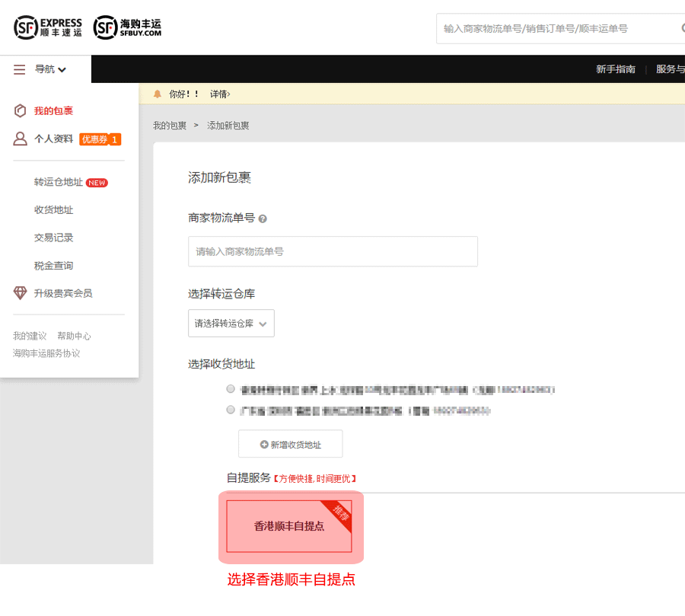Choose the 香港顺丰自提点 pickup option
The height and width of the screenshot is (616, 685).
pyautogui.click(x=288, y=526)
